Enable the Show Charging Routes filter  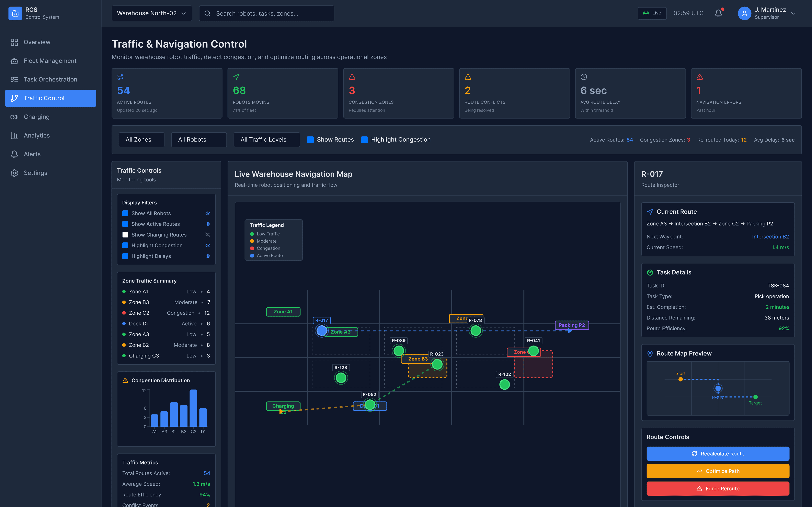point(125,235)
